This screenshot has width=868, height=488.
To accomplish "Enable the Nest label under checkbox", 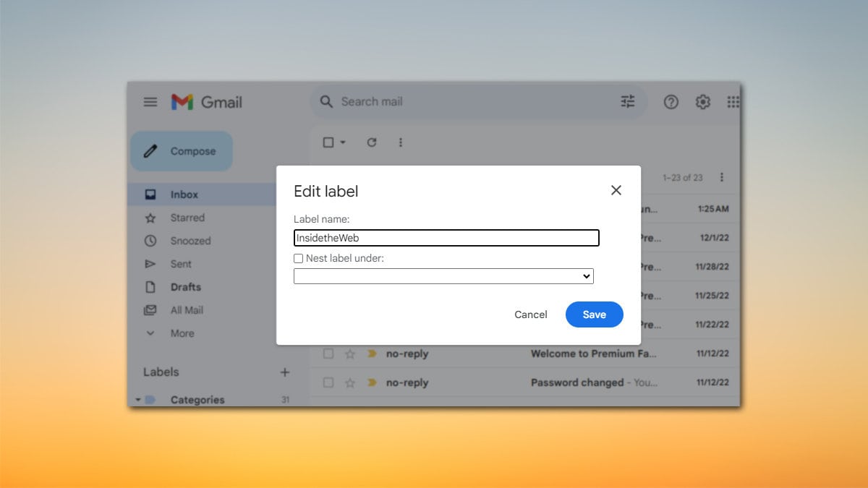I will click(298, 258).
